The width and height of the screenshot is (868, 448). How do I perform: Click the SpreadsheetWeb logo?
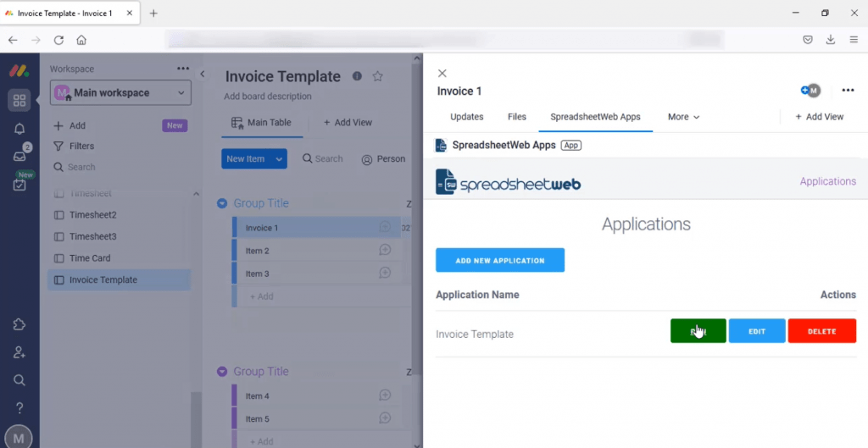point(509,182)
